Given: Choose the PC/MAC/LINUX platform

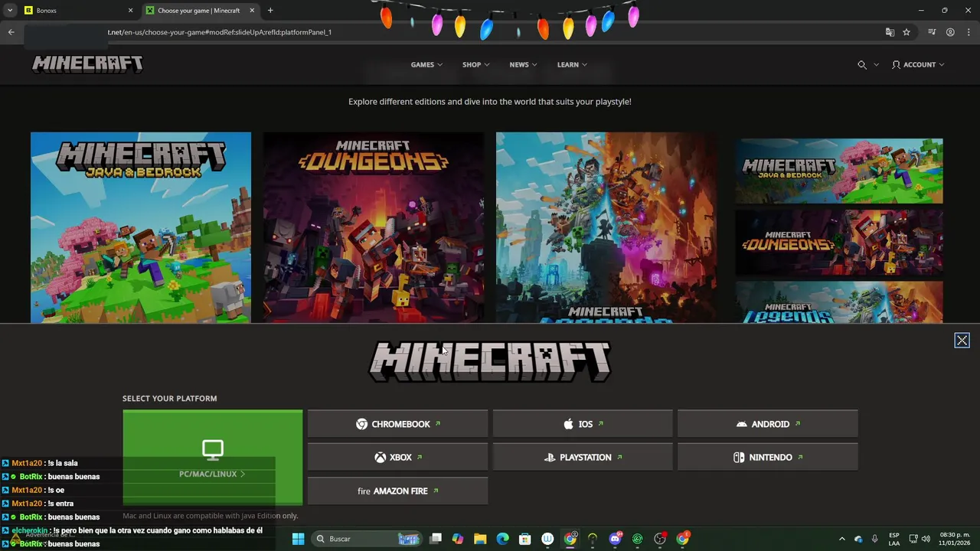Looking at the screenshot, I should point(213,458).
